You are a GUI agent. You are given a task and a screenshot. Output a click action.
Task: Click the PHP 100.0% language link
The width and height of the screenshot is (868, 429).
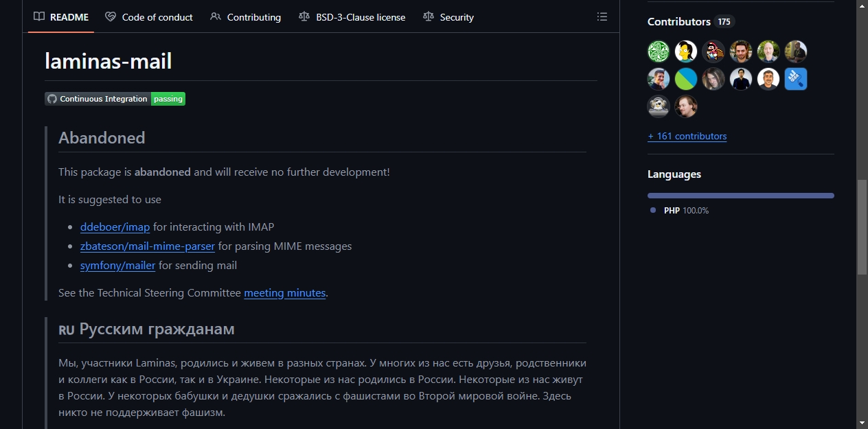click(680, 211)
